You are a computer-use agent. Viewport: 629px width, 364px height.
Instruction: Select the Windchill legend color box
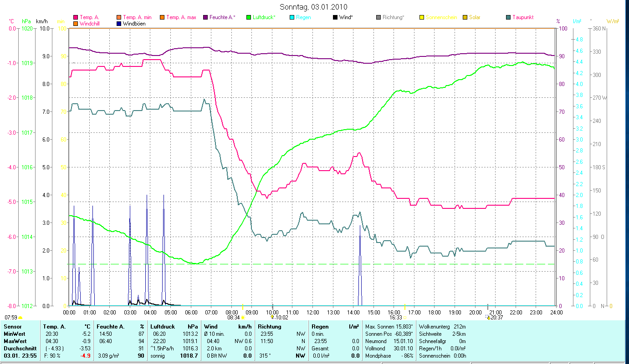click(x=76, y=23)
